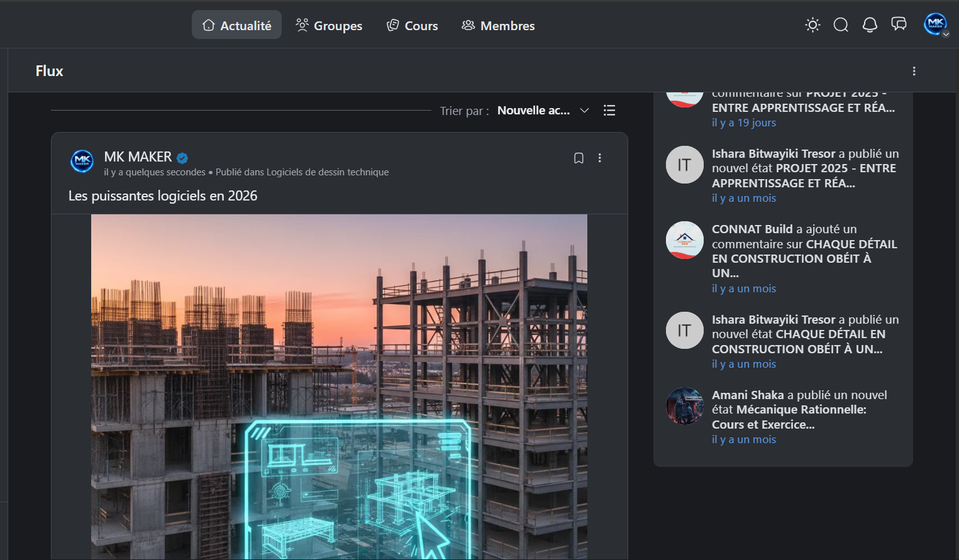Open the Membres tab

[498, 26]
